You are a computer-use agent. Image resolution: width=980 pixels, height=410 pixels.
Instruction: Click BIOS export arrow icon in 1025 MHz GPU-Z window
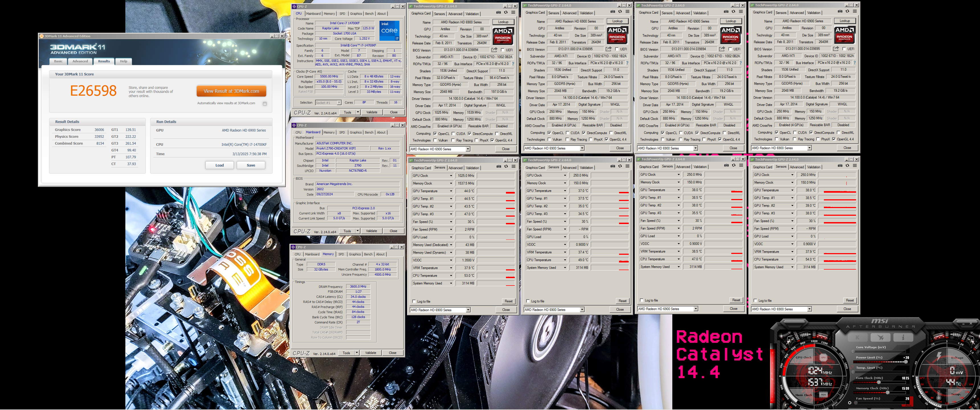495,50
